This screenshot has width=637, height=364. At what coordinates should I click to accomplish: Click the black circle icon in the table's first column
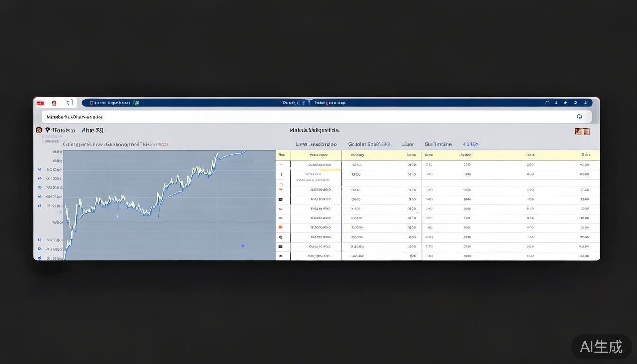[x=281, y=237]
